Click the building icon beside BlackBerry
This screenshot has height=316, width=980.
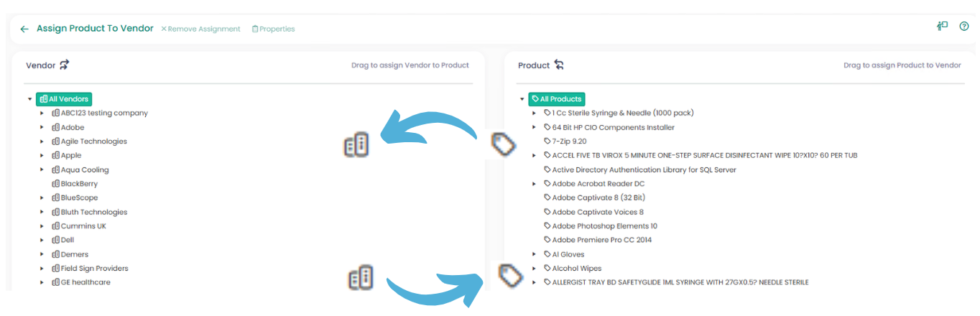coord(55,184)
